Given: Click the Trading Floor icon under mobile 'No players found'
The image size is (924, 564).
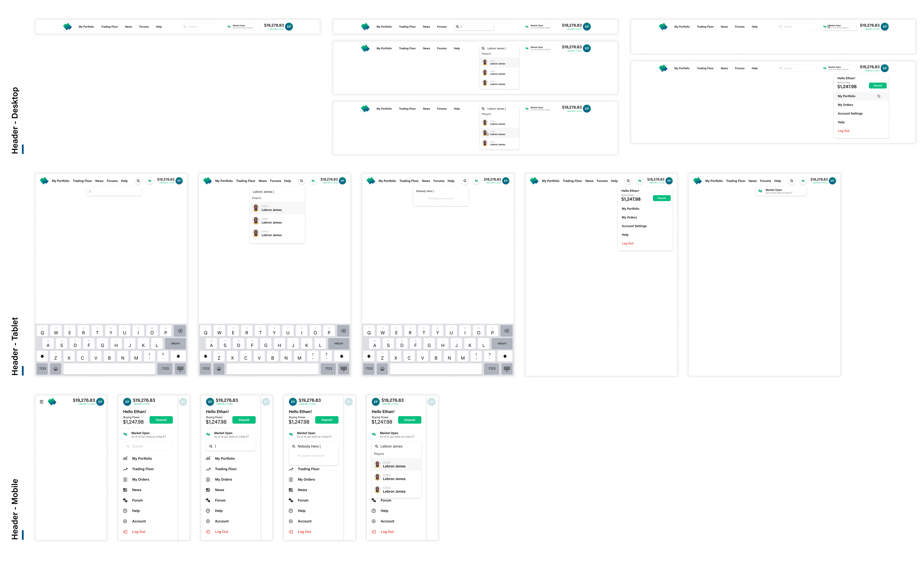Looking at the screenshot, I should [x=291, y=469].
